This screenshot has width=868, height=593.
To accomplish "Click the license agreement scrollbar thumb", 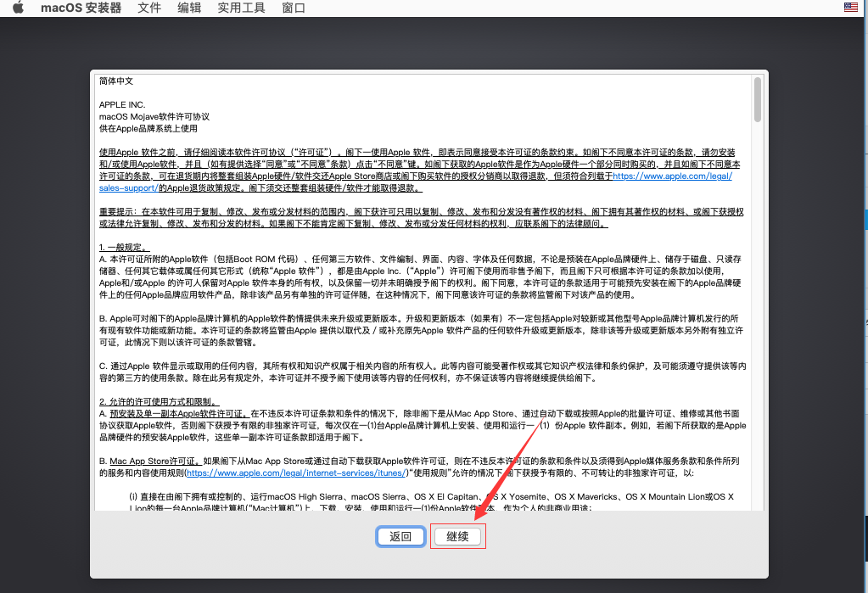I will (757, 100).
